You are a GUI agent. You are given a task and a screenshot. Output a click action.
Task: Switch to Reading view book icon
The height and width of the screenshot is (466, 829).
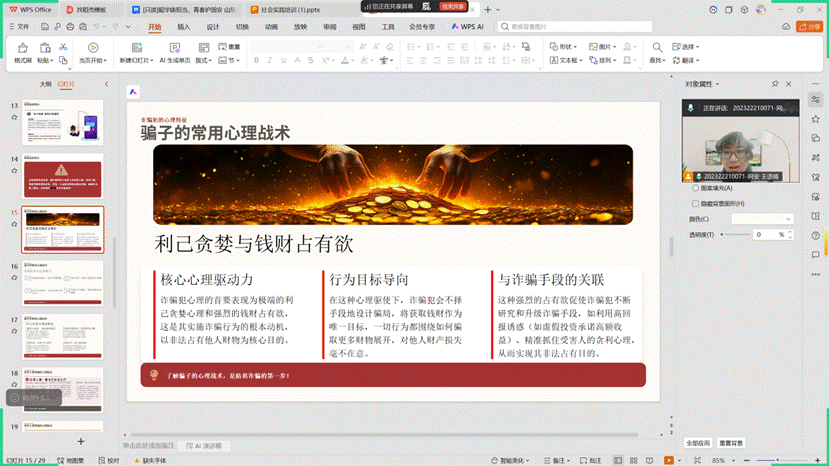650,461
